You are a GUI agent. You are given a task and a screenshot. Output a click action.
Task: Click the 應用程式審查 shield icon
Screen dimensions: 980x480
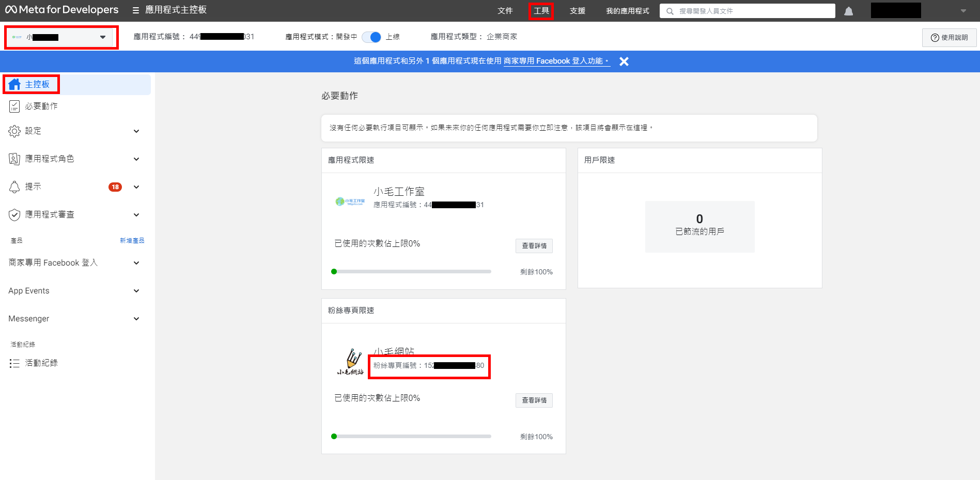pos(14,214)
